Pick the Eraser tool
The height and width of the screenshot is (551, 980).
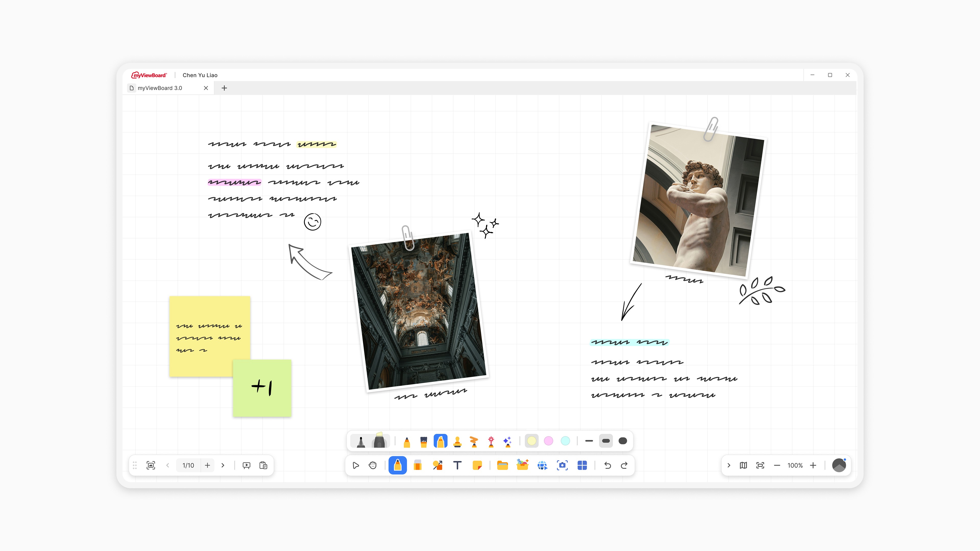[417, 465]
